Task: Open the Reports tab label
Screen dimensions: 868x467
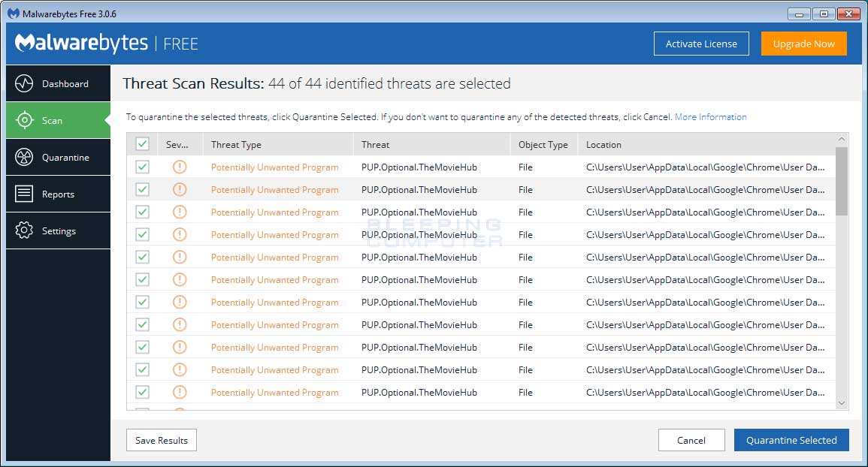Action: tap(58, 194)
